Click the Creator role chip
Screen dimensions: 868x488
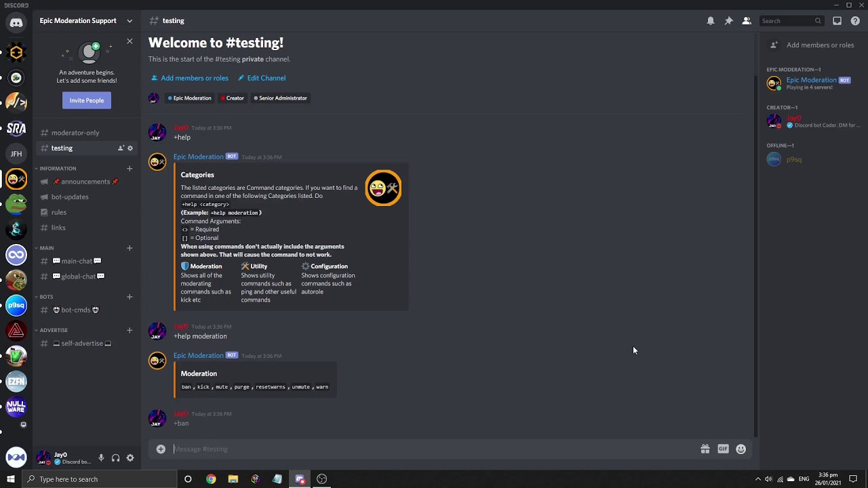pos(232,98)
